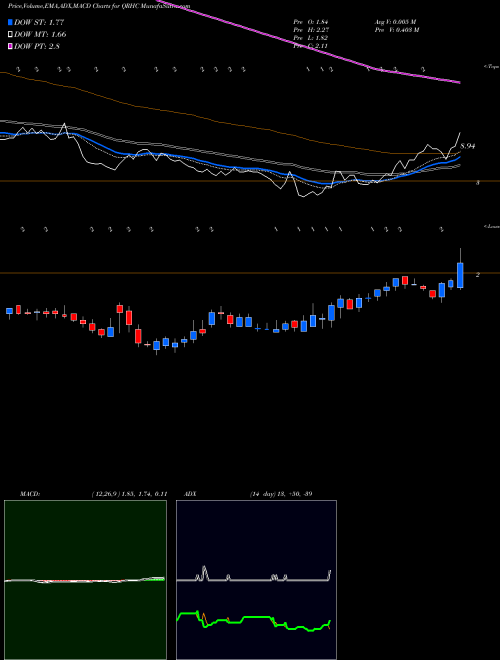Image resolution: width=500 pixels, height=660 pixels.
Task: Open the green MACD indicator chart
Action: (x=85, y=580)
